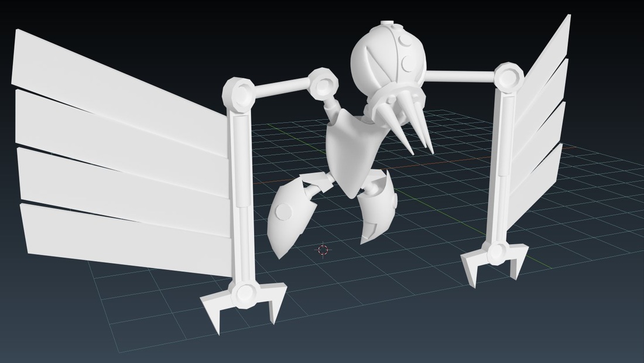Select the horizontal bar between head and right wing joint
Viewport: 644px width, 363px height.
(x=460, y=76)
